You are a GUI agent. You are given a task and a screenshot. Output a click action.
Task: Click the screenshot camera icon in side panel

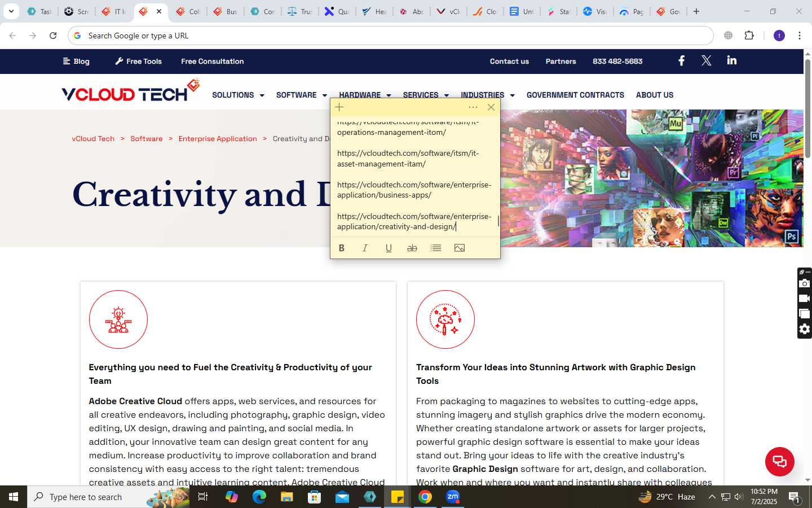[x=805, y=283]
